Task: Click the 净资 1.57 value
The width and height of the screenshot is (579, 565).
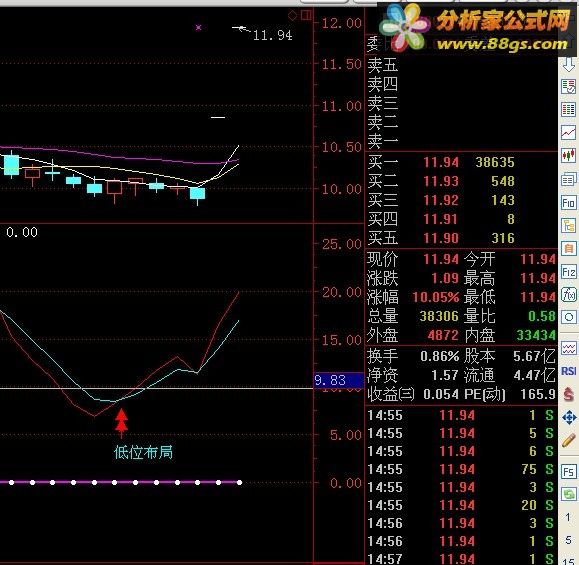Action: pyautogui.click(x=445, y=375)
